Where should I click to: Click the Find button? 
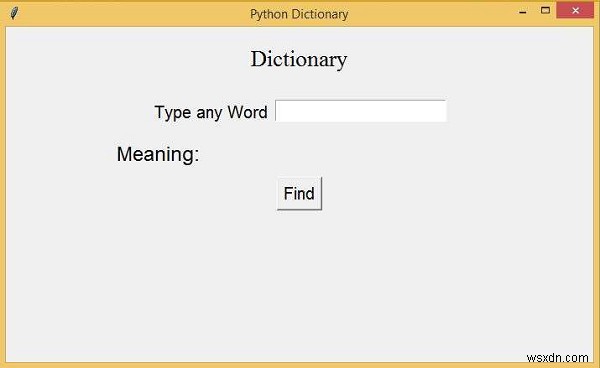299,194
